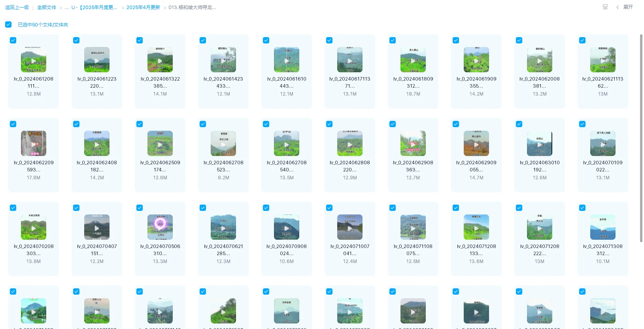The height and width of the screenshot is (329, 644).
Task: Play thumbnail of lv_0_2024061809 312...
Action: point(413,60)
